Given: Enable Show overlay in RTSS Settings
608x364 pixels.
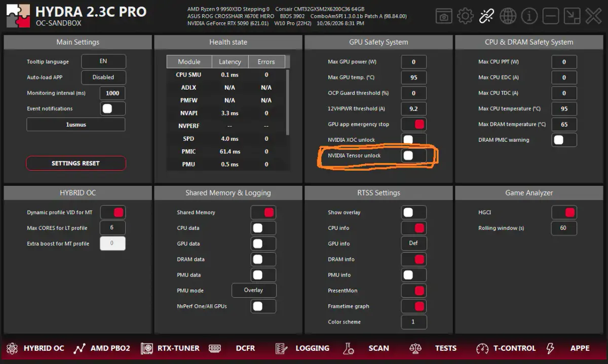Looking at the screenshot, I should 413,212.
